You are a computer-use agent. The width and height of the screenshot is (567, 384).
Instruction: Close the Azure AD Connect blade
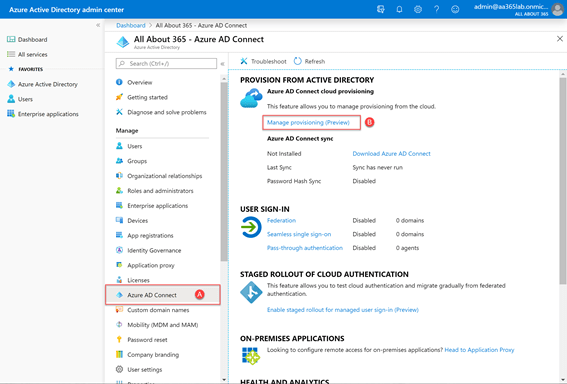pos(559,39)
